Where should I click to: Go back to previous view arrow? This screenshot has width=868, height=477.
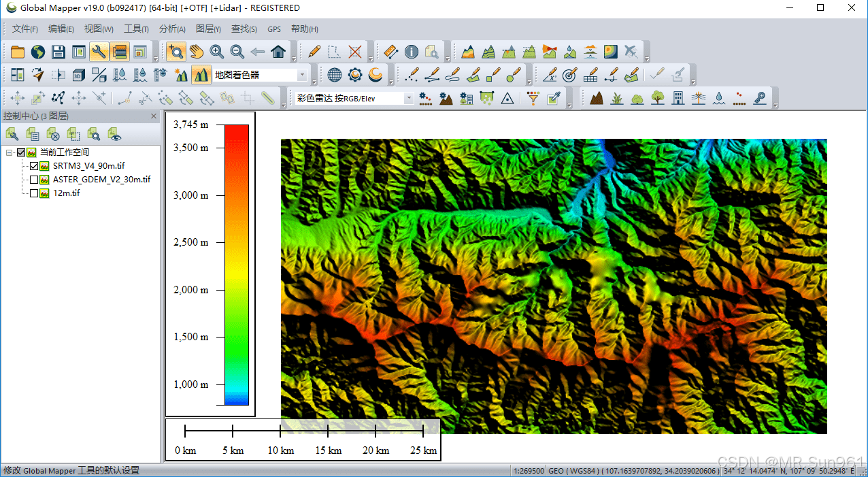(257, 52)
